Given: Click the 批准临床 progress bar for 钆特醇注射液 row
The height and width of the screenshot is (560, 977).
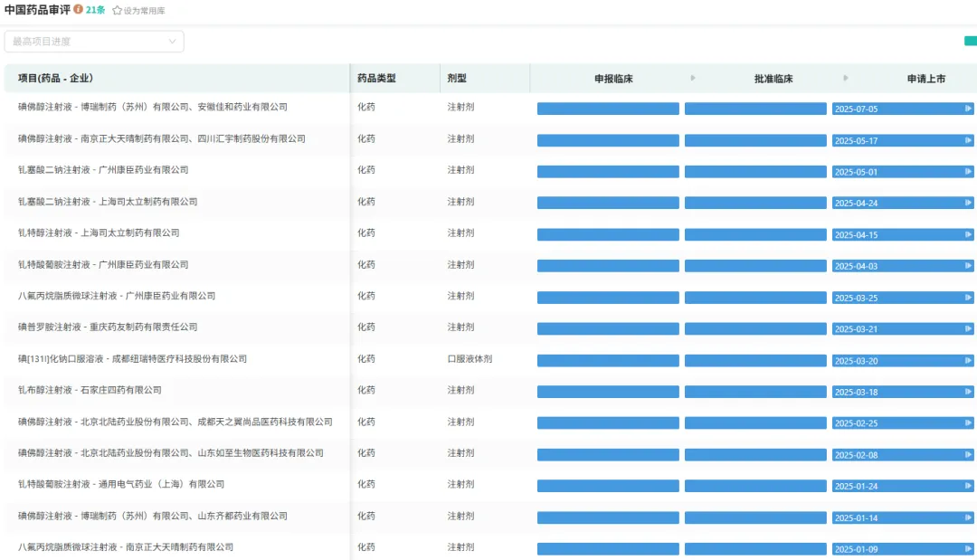Looking at the screenshot, I should click(x=755, y=234).
